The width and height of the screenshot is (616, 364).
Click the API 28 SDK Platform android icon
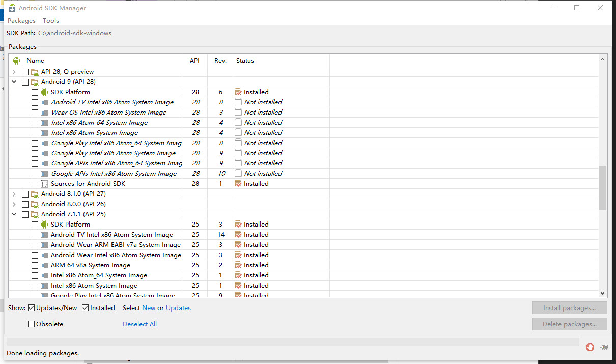[x=44, y=92]
